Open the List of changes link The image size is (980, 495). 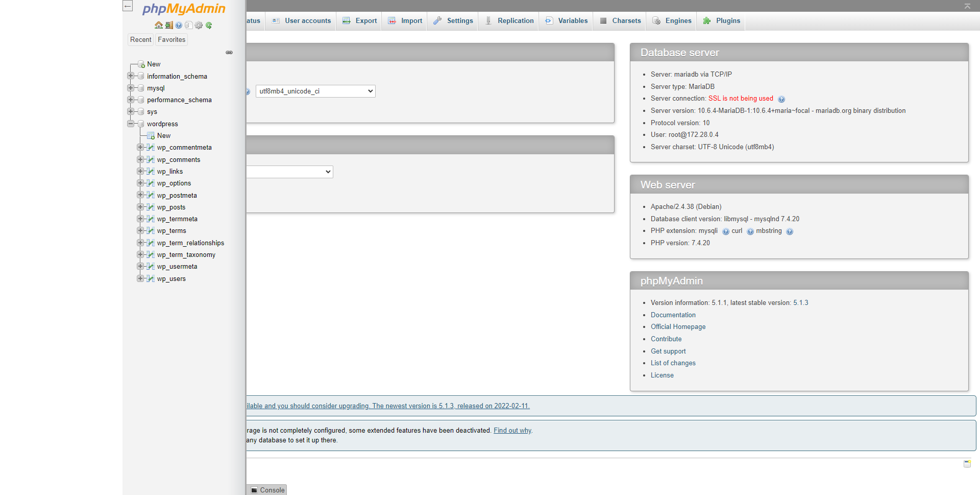pyautogui.click(x=673, y=363)
